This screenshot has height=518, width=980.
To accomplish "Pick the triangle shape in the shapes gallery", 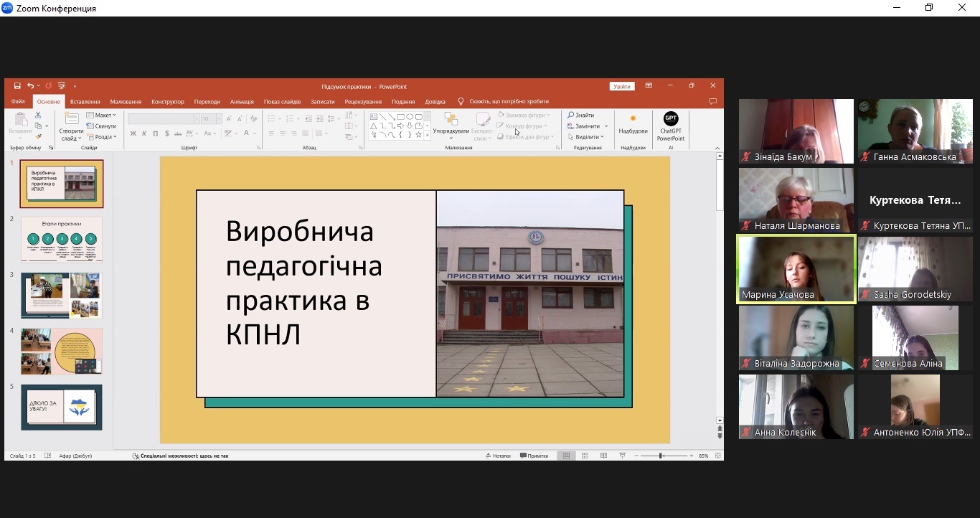I will click(374, 126).
